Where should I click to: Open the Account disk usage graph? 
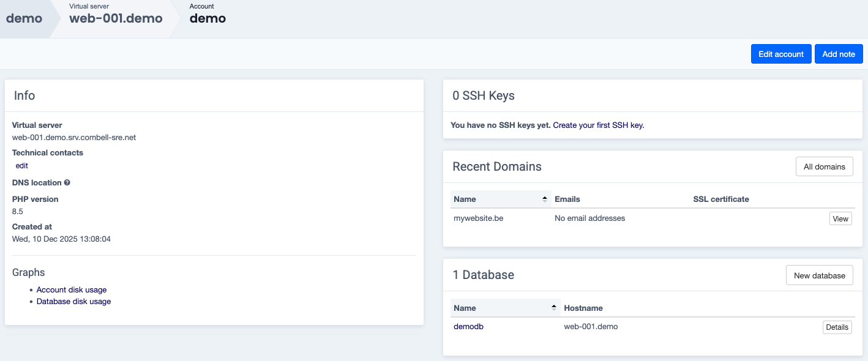click(x=72, y=290)
